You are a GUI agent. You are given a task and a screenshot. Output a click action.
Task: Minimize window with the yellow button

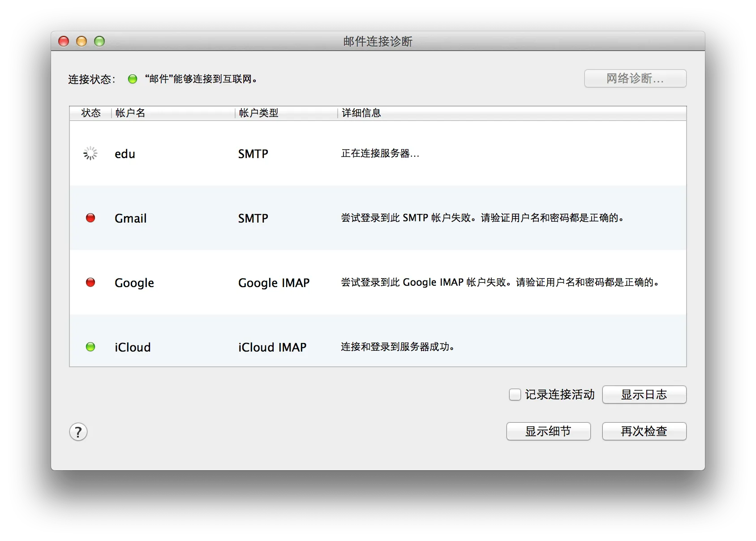click(82, 41)
